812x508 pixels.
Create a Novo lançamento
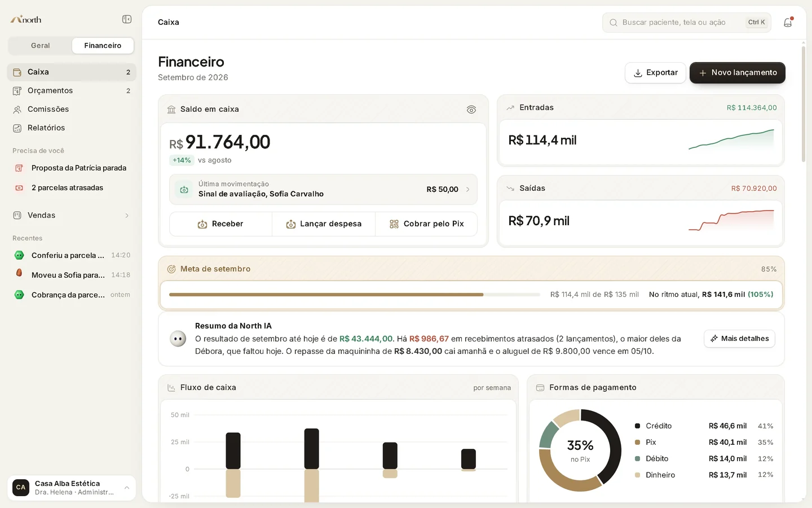pos(738,73)
